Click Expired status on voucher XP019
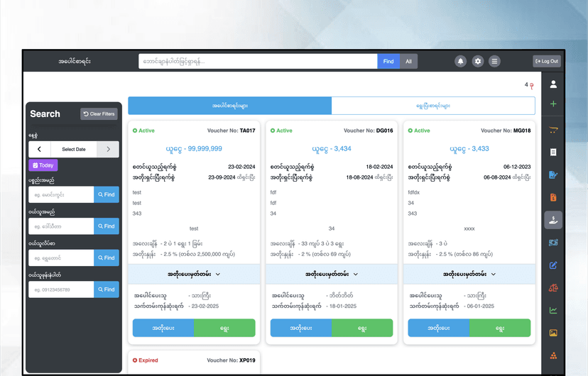Screen dimensions: 588x376 tap(146, 360)
